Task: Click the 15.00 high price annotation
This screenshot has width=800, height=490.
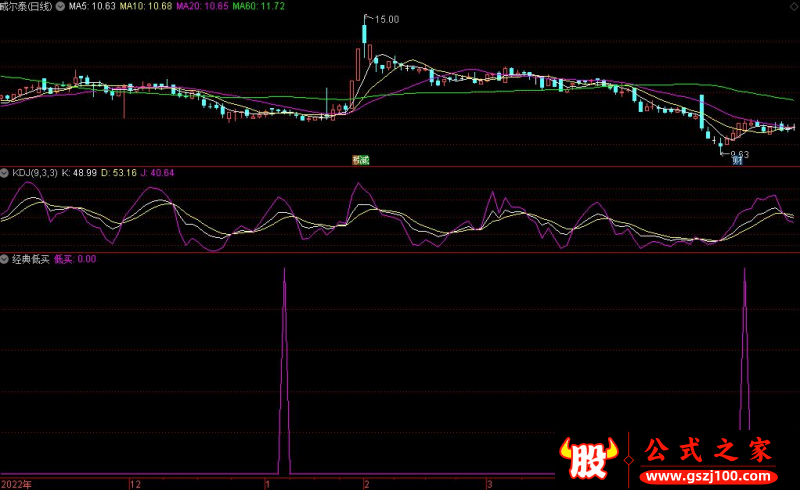Action: coord(386,19)
